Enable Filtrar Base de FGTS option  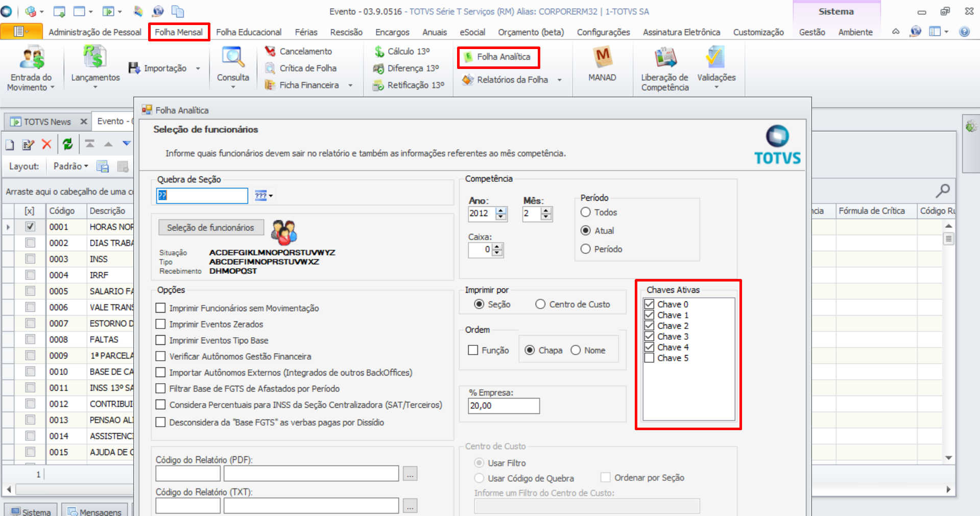point(160,389)
